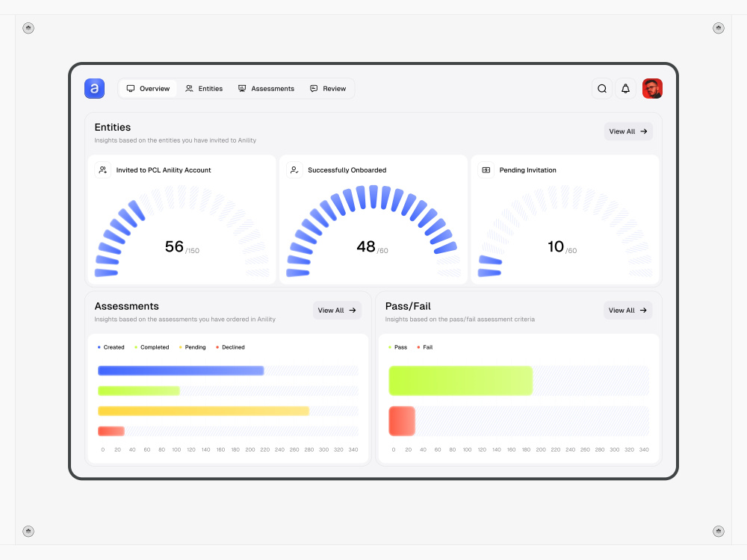
Task: Open the user profile avatar
Action: (x=652, y=89)
